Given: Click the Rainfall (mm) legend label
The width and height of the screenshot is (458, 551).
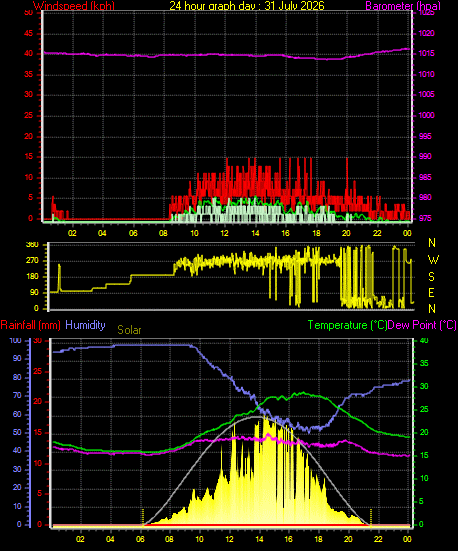Looking at the screenshot, I should (x=31, y=325).
